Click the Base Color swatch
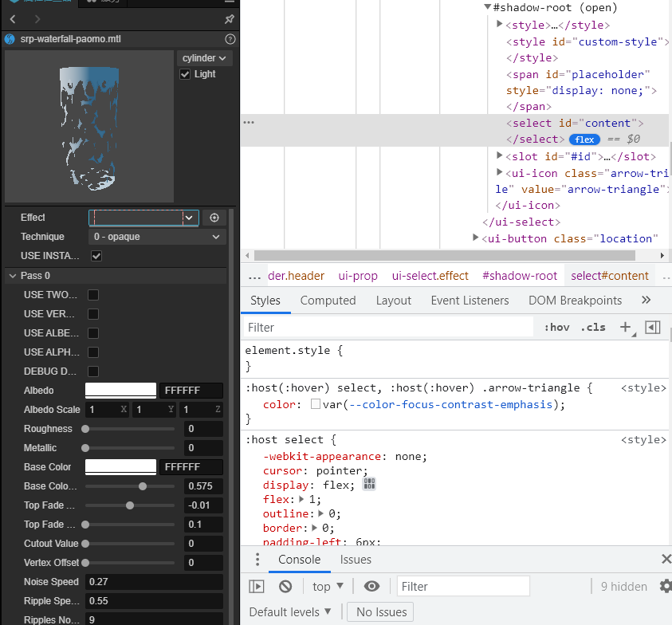 (120, 467)
